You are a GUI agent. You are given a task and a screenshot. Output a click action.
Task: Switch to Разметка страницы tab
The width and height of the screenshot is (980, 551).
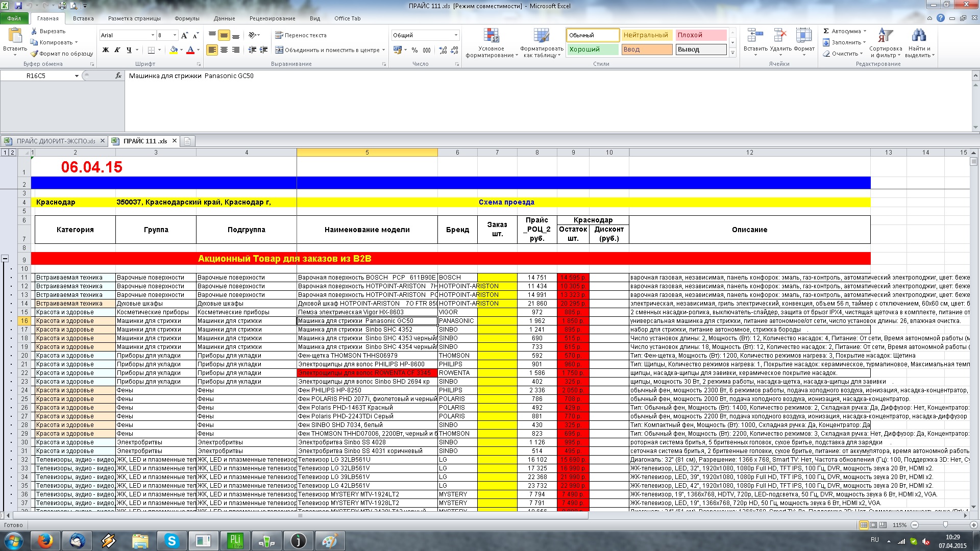click(134, 18)
